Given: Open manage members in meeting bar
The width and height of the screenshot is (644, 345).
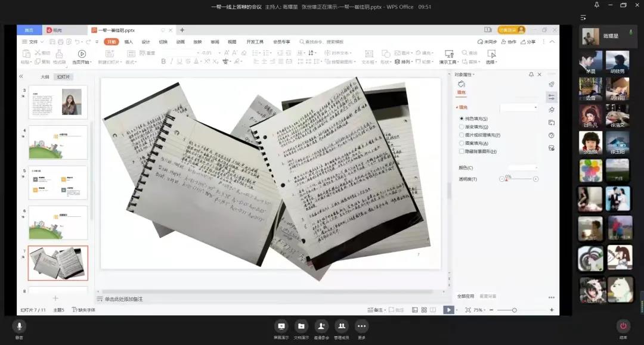Looking at the screenshot, I should point(341,327).
